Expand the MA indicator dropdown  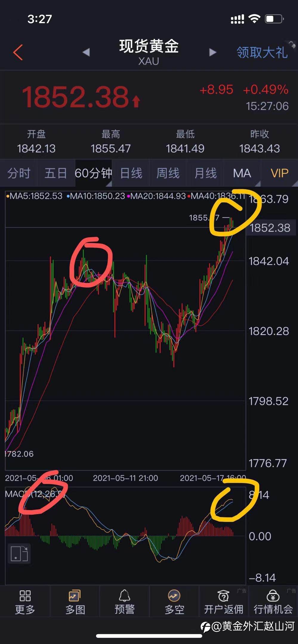pos(242,173)
